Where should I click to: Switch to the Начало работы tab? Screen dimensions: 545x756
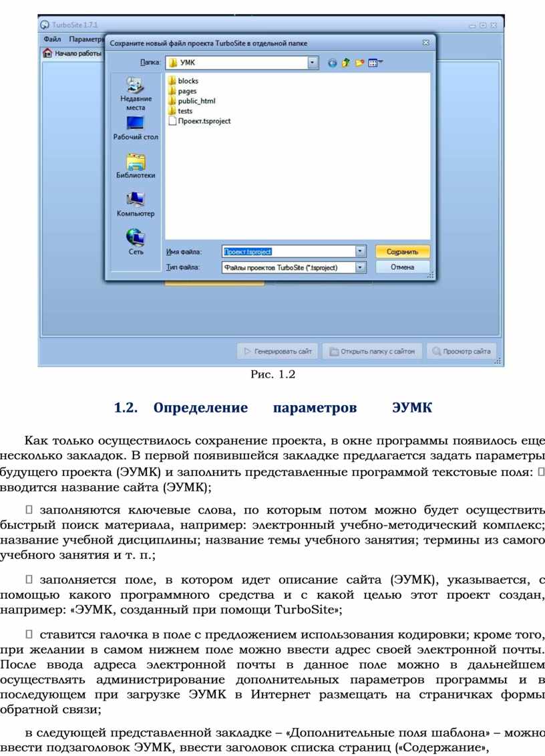[72, 53]
